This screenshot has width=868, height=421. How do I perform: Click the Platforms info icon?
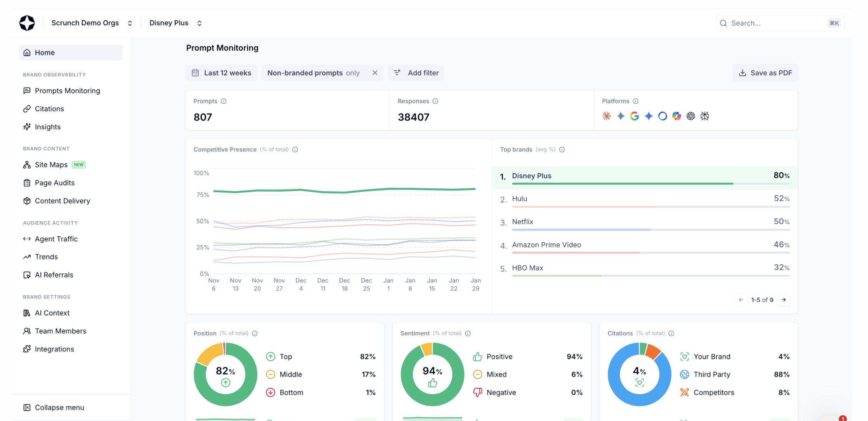[636, 101]
